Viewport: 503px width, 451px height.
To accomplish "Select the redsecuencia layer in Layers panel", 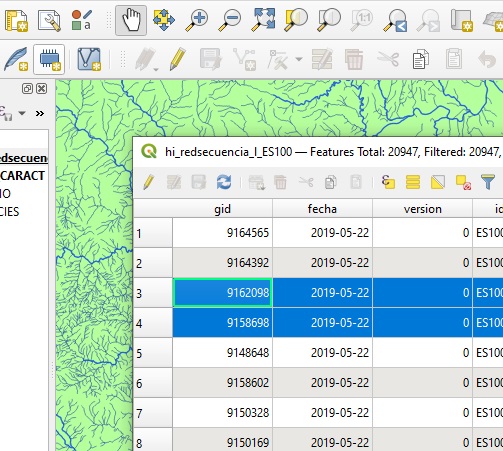I will pyautogui.click(x=23, y=158).
